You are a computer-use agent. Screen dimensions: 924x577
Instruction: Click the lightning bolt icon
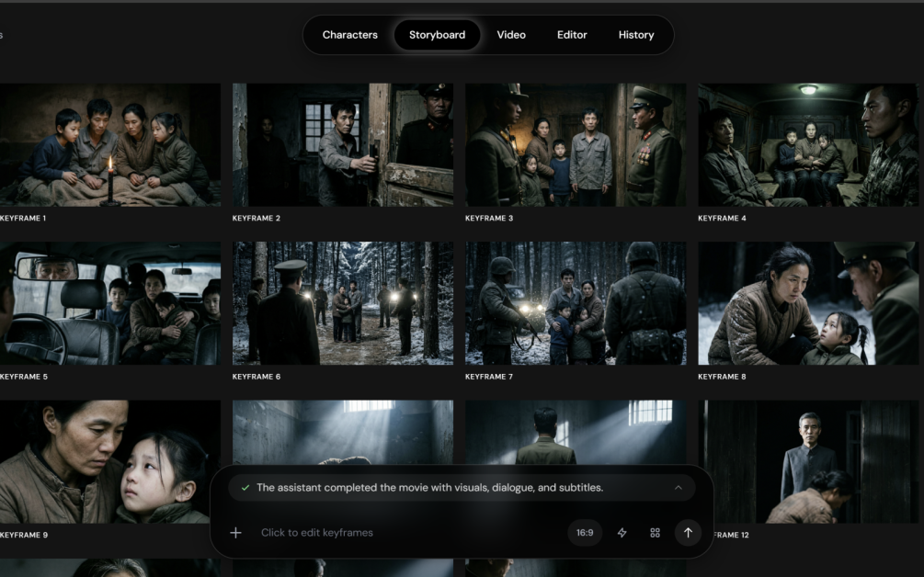tap(622, 533)
